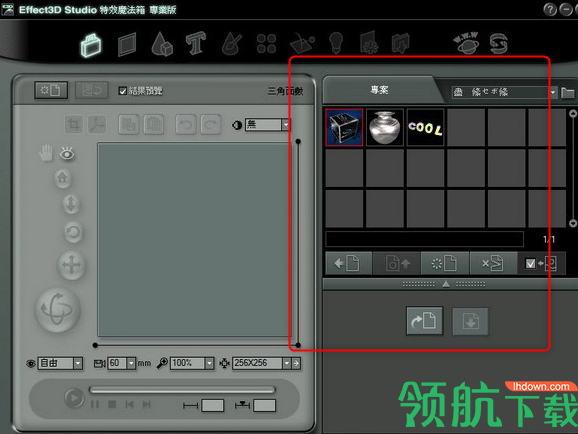Image resolution: width=578 pixels, height=434 pixels.
Task: Toggle the eye view tool beside the hand
Action: (67, 153)
